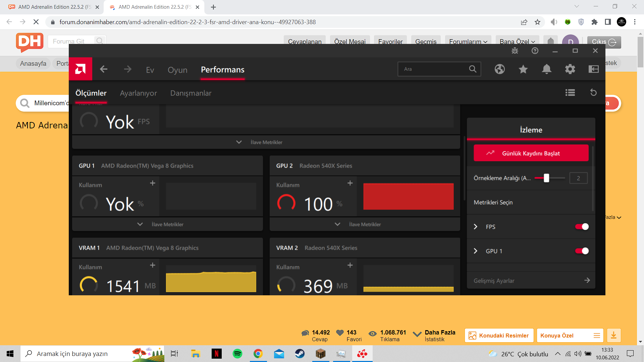
Task: Add VRAM 1 Kullanım metric with plus icon
Action: point(153,265)
